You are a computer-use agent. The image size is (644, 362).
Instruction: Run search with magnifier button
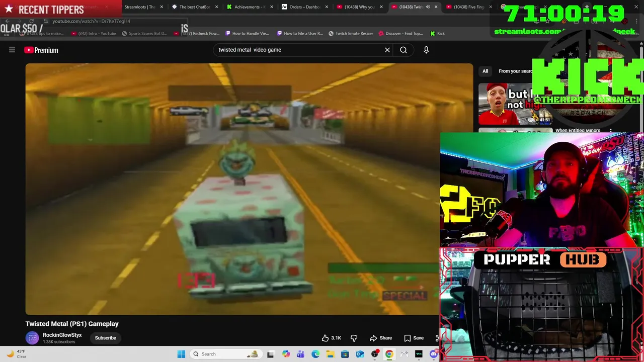click(404, 50)
